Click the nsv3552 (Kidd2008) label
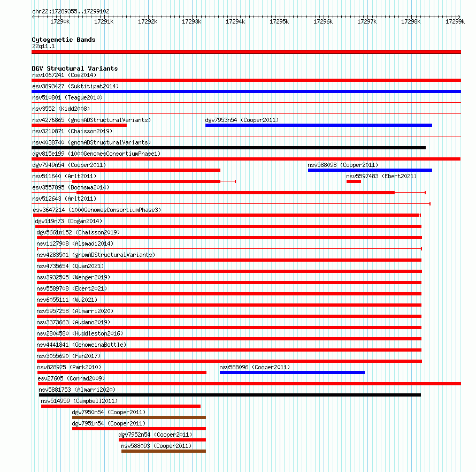The height and width of the screenshot is (472, 476). click(61, 109)
